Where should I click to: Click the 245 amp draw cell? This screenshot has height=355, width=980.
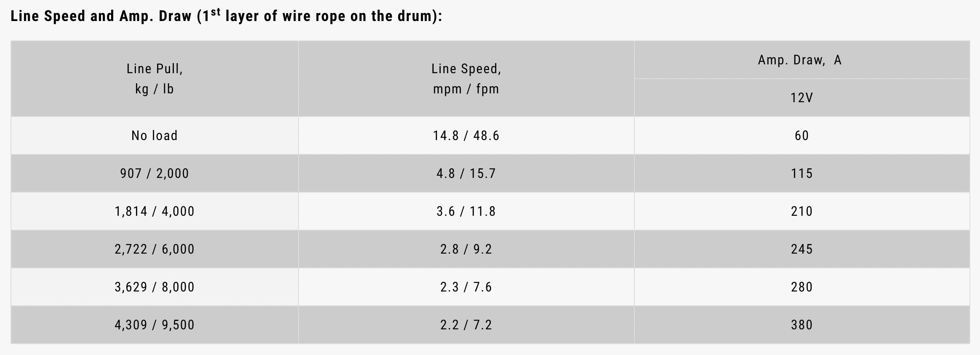tap(802, 249)
